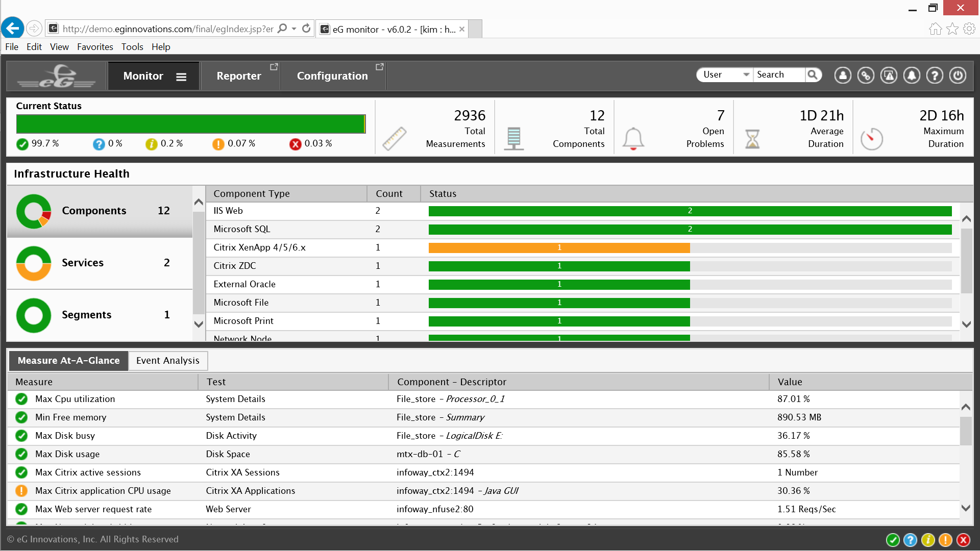Switch to Event Analysis tab
The width and height of the screenshot is (980, 551).
pos(168,361)
